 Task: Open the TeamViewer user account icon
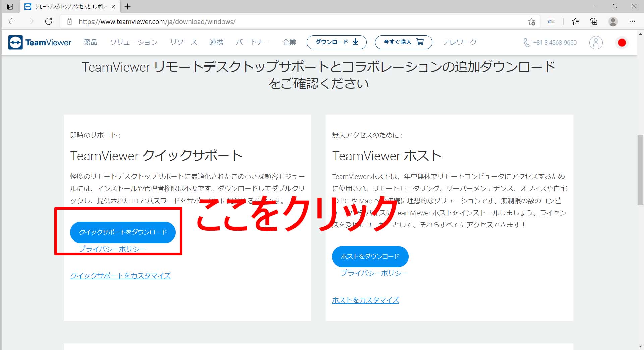point(596,43)
